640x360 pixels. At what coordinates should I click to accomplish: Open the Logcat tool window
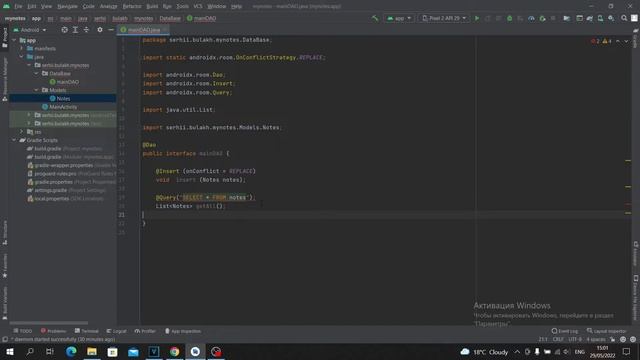coord(117,331)
